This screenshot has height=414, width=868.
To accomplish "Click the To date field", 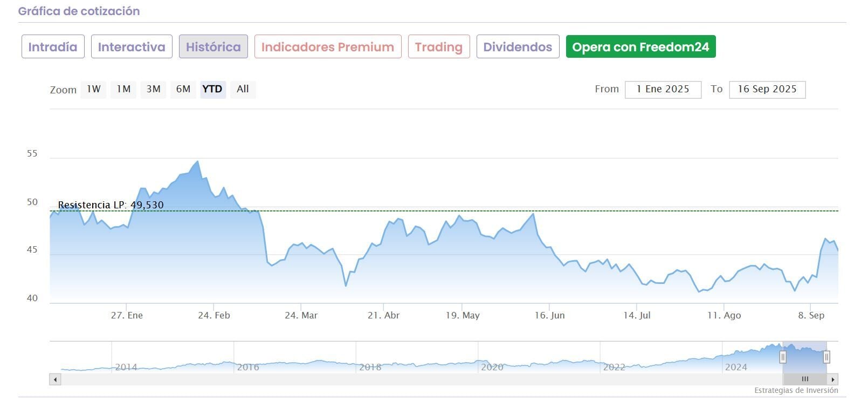I will click(767, 90).
